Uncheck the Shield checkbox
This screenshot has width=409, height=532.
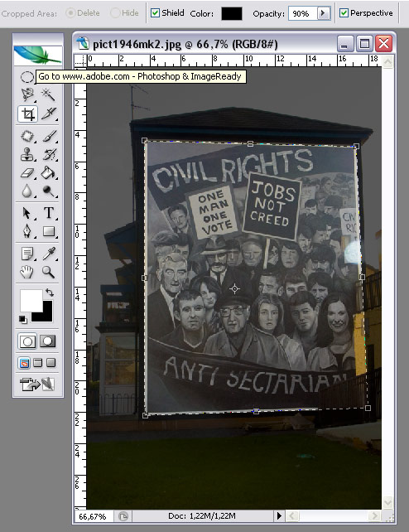tap(155, 13)
